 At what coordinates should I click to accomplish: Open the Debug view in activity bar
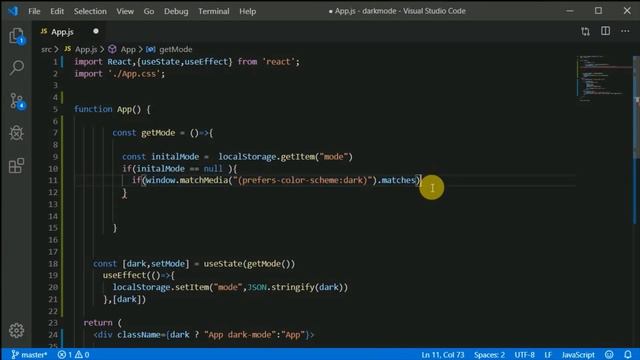coord(16,133)
